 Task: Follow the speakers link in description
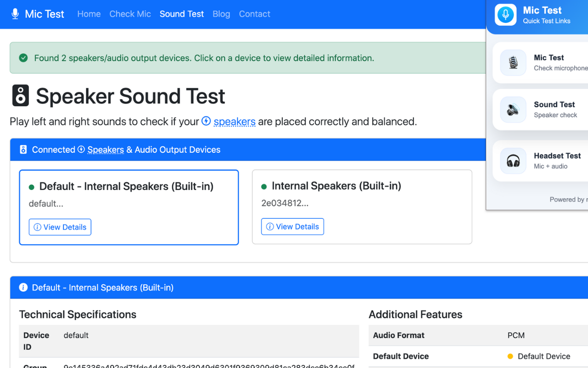234,121
